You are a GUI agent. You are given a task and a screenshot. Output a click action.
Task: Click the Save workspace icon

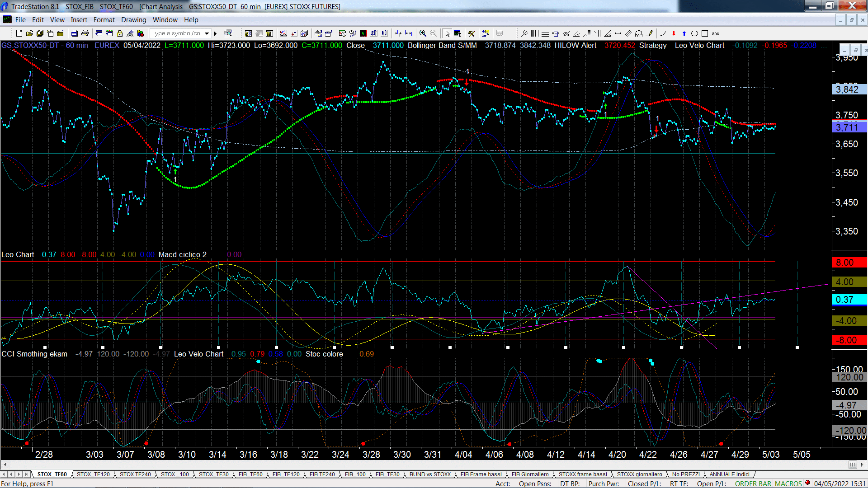click(x=40, y=33)
